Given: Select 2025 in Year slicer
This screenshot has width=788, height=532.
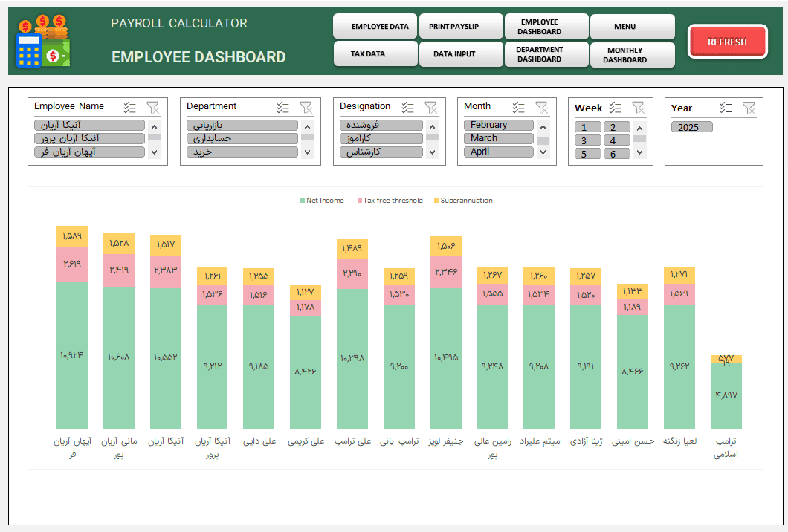Looking at the screenshot, I should pyautogui.click(x=691, y=127).
